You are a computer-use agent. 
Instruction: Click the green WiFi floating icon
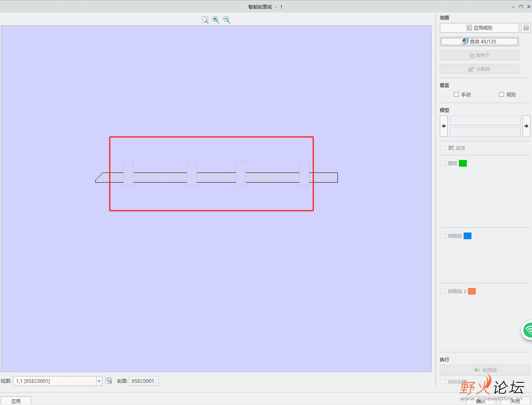(x=527, y=330)
